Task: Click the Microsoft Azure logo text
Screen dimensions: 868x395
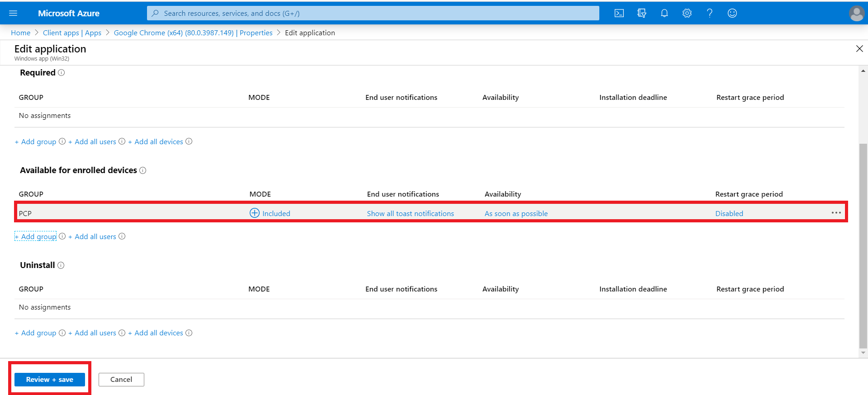Action: (x=69, y=13)
